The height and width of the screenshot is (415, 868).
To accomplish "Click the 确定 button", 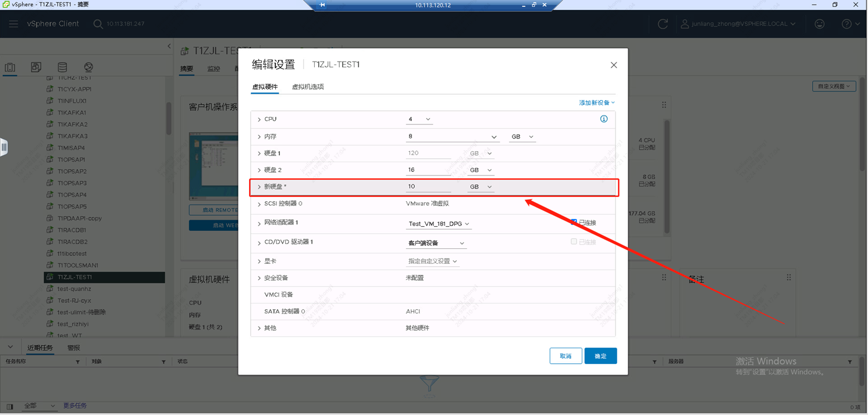I will (x=600, y=356).
